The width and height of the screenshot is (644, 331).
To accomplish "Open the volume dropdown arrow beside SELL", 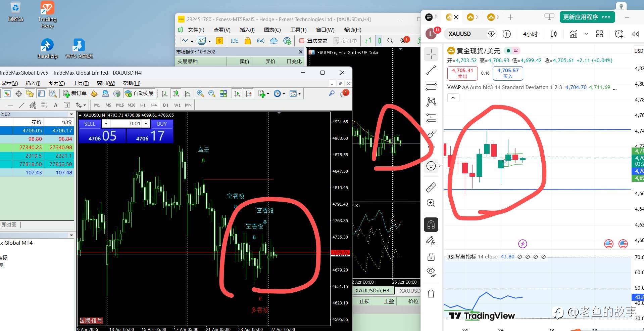I will tap(106, 124).
